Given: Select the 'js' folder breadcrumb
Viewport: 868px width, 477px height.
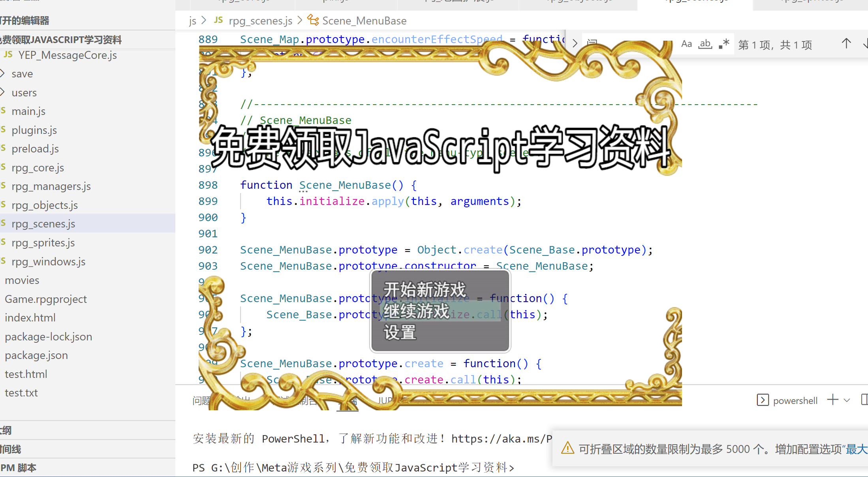Looking at the screenshot, I should point(192,21).
